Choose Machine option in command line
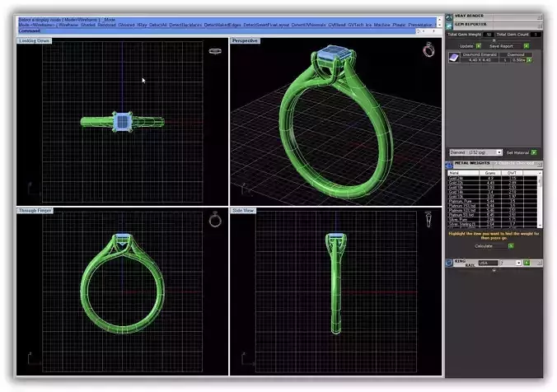 381,26
